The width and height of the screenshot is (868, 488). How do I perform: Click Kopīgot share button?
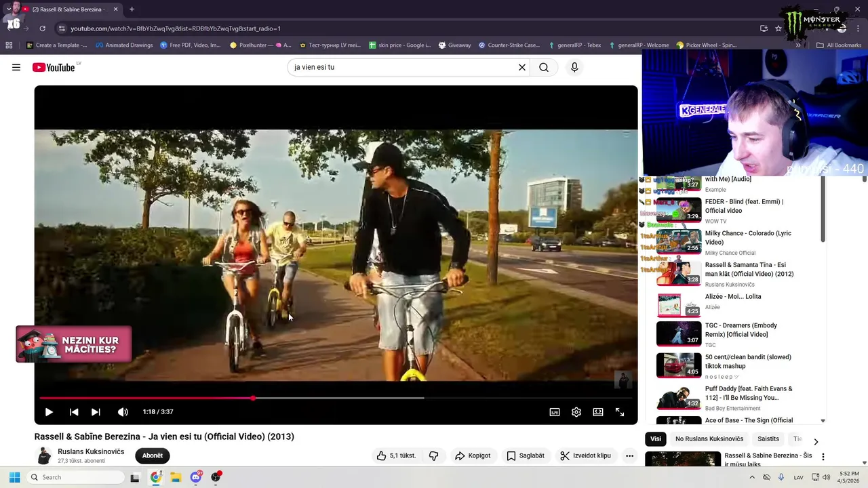pos(473,455)
